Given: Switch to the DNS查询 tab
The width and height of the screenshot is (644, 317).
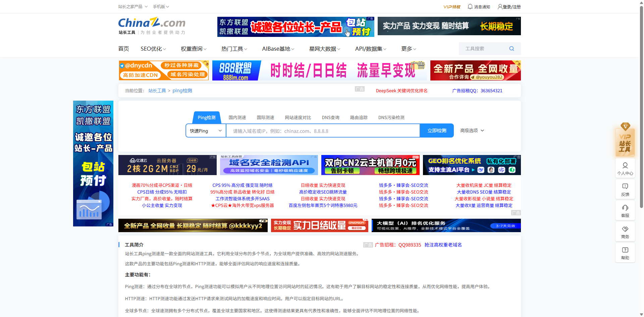Looking at the screenshot, I should tap(330, 117).
